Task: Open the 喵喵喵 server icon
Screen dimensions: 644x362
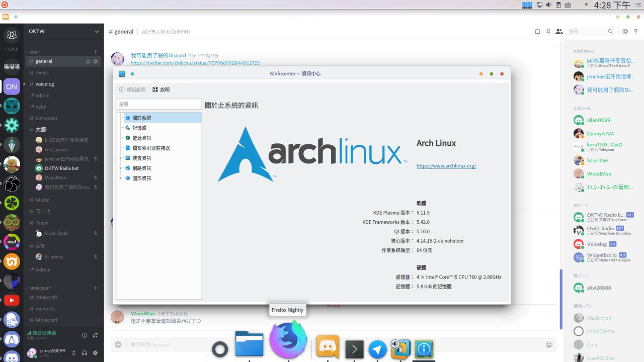Action: [12, 66]
